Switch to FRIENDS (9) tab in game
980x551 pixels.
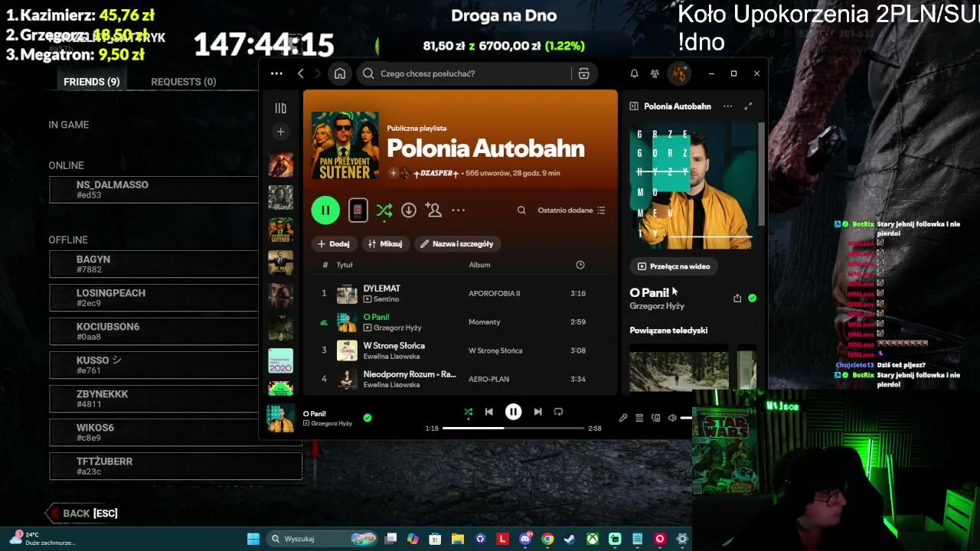(92, 82)
